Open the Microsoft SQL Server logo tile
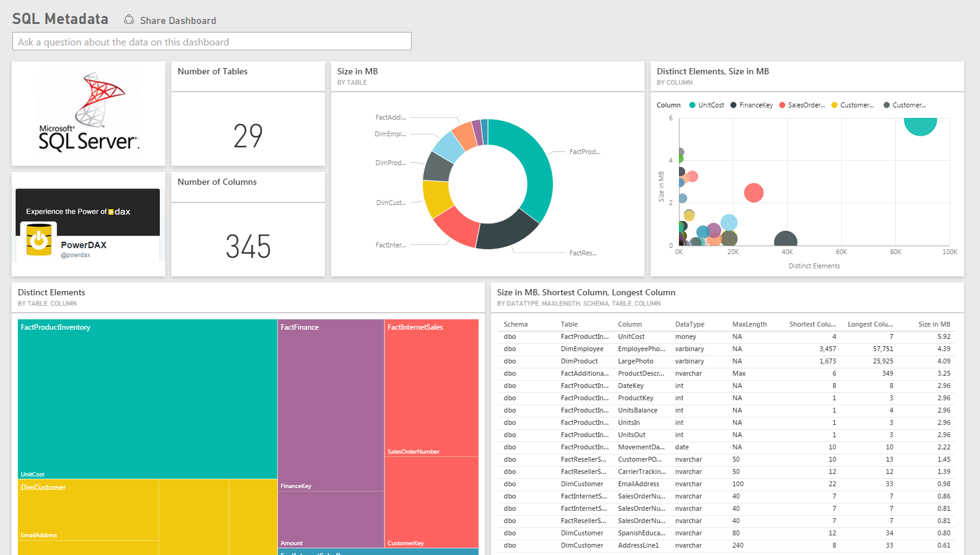This screenshot has width=980, height=555. [x=88, y=114]
